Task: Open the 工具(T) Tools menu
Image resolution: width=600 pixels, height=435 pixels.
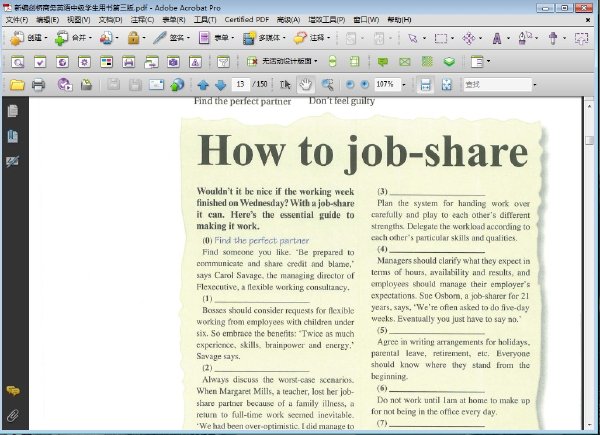Action: 205,20
